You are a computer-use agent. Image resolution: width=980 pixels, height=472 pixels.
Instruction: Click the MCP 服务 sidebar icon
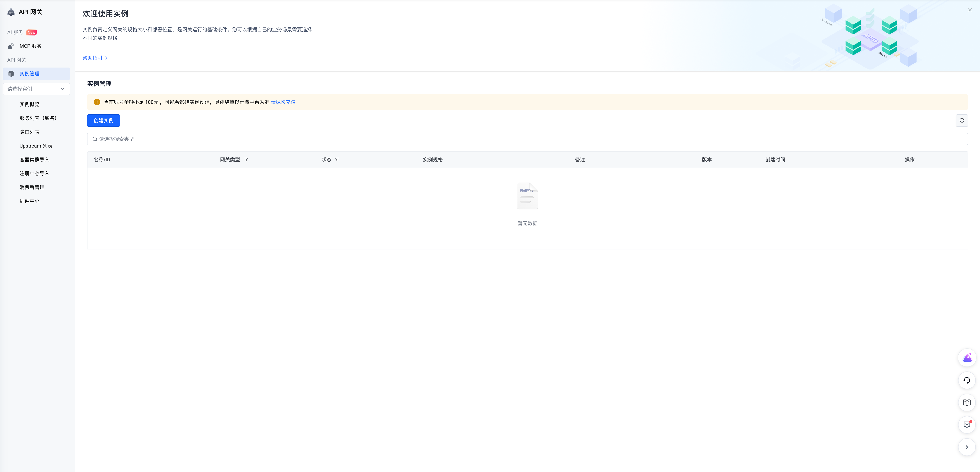point(11,46)
